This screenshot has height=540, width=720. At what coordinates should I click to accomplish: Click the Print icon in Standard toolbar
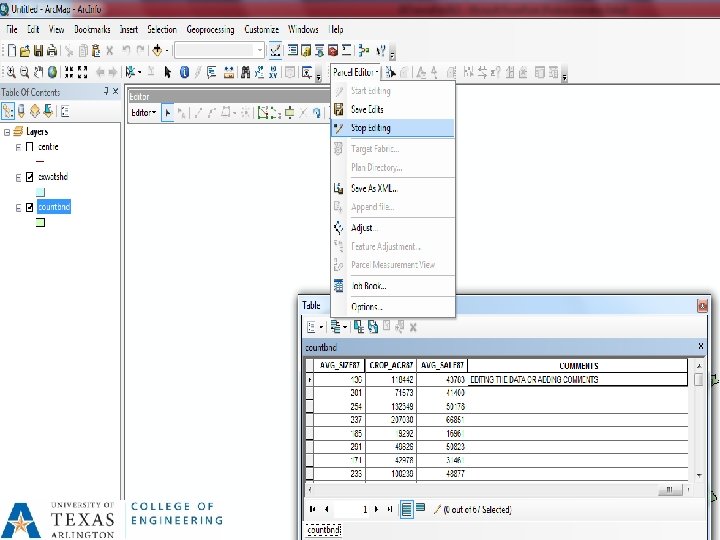(x=52, y=51)
